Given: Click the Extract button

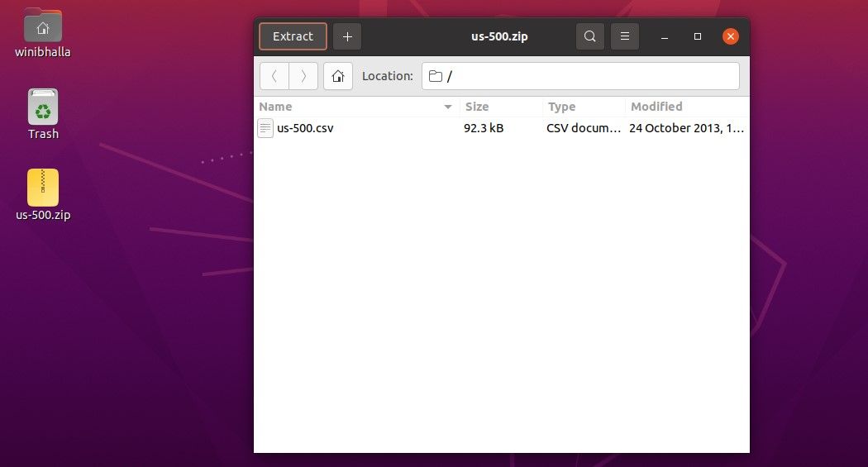Looking at the screenshot, I should [293, 36].
